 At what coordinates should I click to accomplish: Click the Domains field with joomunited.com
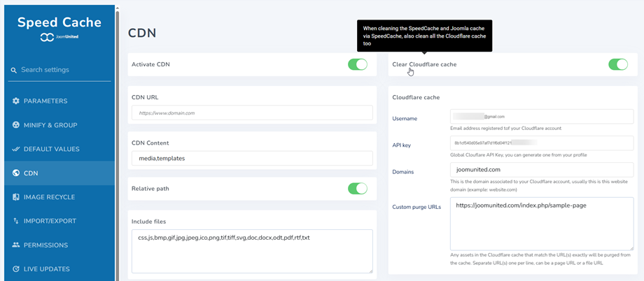click(541, 170)
